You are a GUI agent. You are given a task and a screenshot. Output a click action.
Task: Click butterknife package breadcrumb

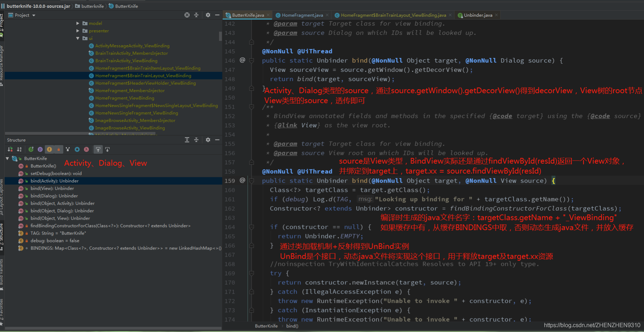click(x=90, y=6)
